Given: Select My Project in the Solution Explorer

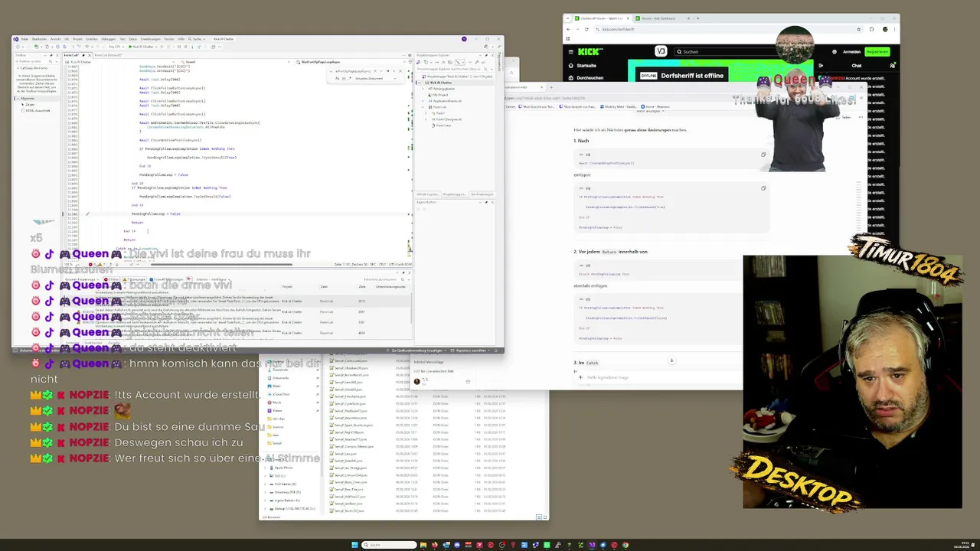Looking at the screenshot, I should tap(439, 95).
